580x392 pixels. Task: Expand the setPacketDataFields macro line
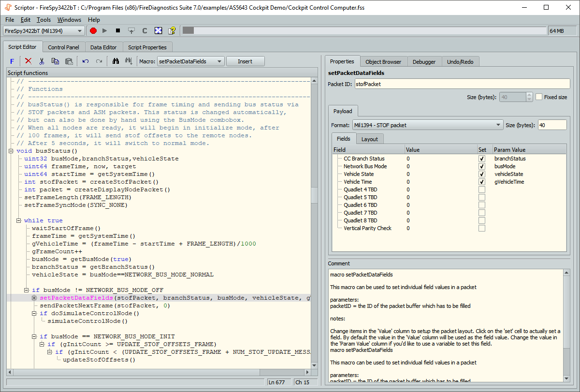(x=34, y=298)
